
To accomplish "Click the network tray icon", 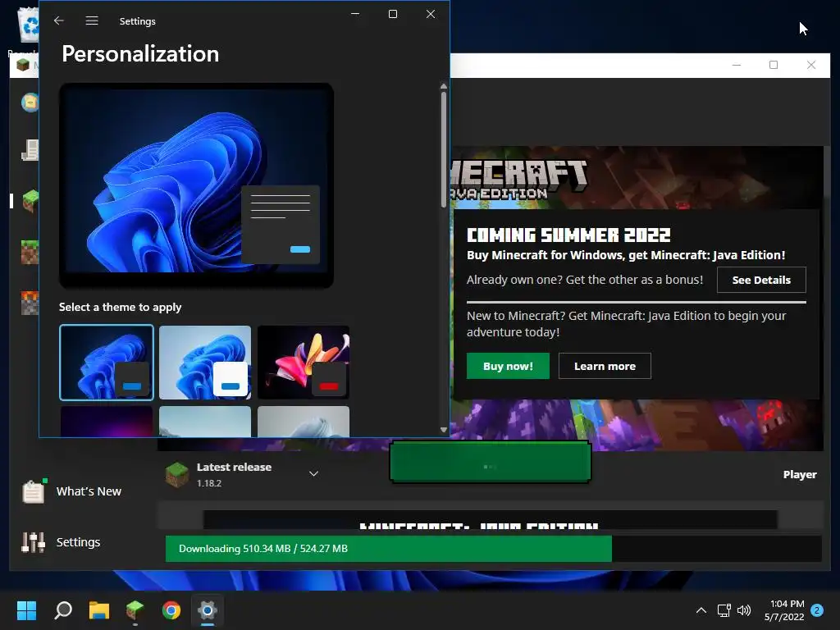I will pos(724,610).
